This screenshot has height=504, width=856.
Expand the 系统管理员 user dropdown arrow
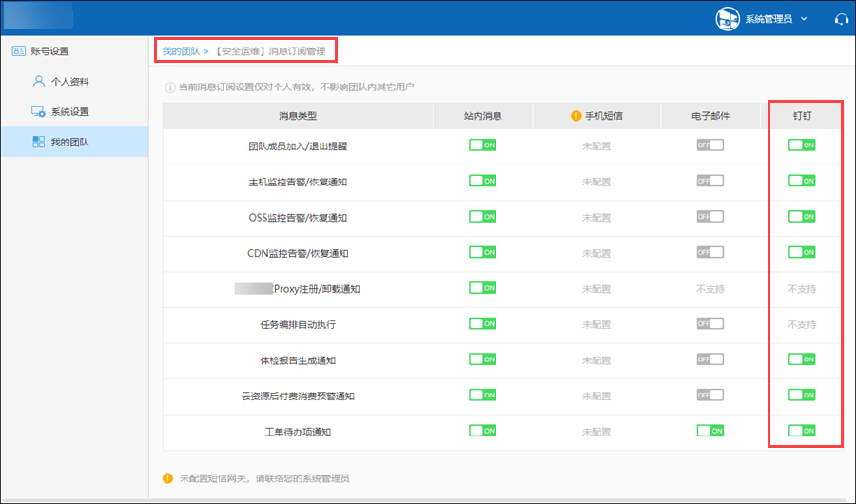coord(805,18)
